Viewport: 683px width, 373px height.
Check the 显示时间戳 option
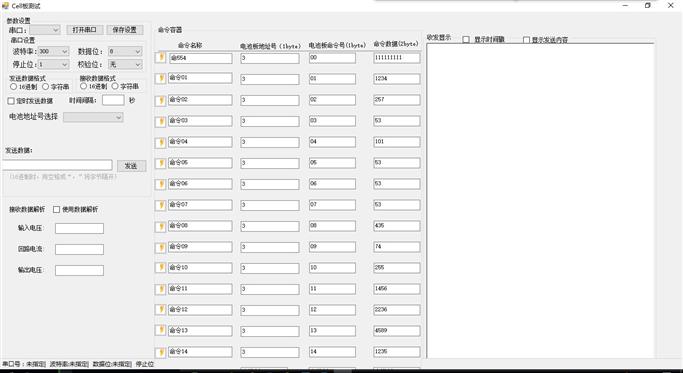pyautogui.click(x=466, y=40)
